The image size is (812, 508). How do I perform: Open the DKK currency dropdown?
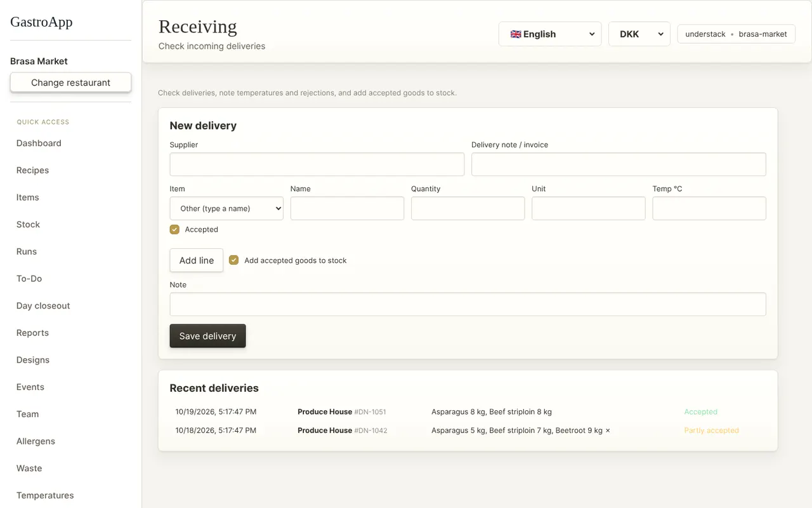[x=639, y=34]
